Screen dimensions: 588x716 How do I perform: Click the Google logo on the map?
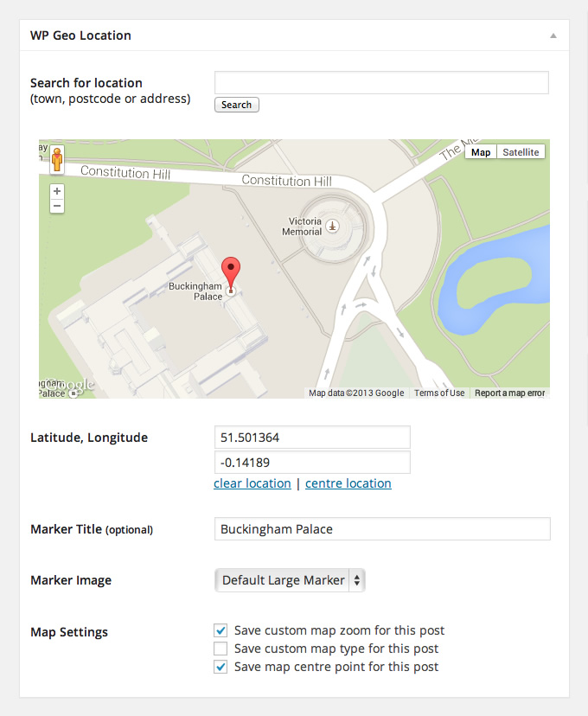tap(71, 385)
